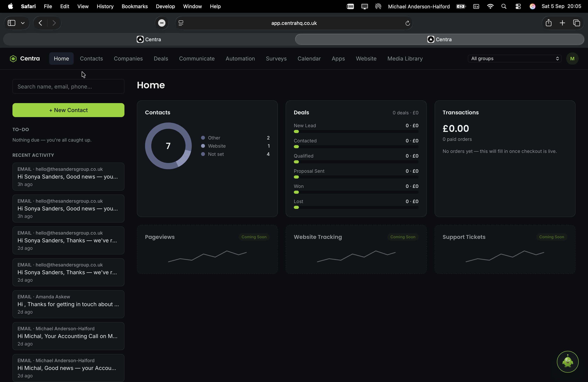Click the page settings icon in address bar
Image resolution: width=588 pixels, height=382 pixels.
[181, 23]
